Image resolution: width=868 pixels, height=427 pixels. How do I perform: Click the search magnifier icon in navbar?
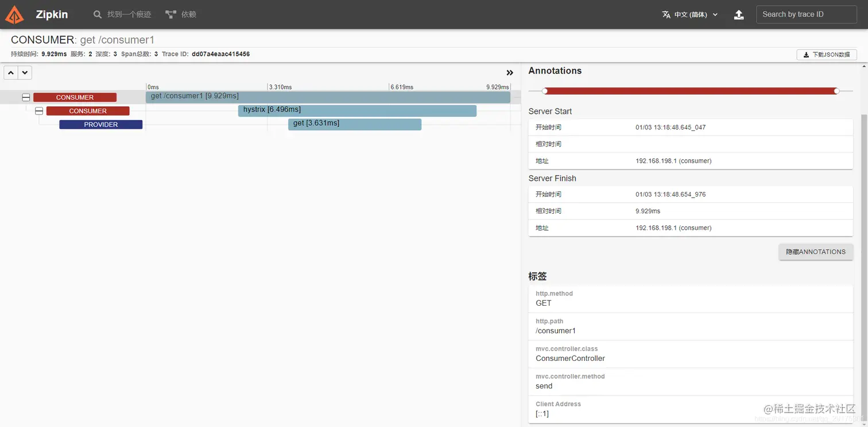(x=98, y=14)
